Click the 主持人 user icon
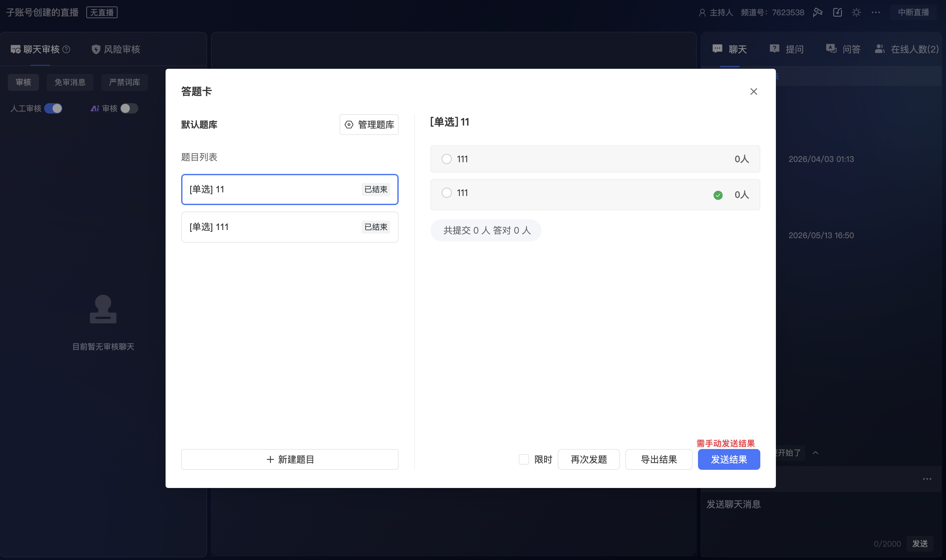 pos(702,12)
